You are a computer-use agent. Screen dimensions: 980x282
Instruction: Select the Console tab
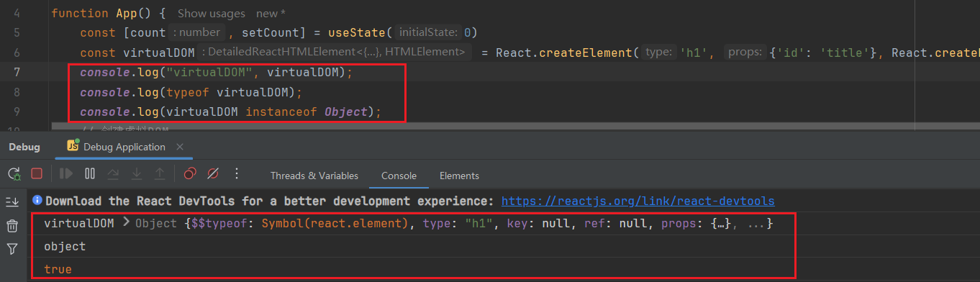399,176
